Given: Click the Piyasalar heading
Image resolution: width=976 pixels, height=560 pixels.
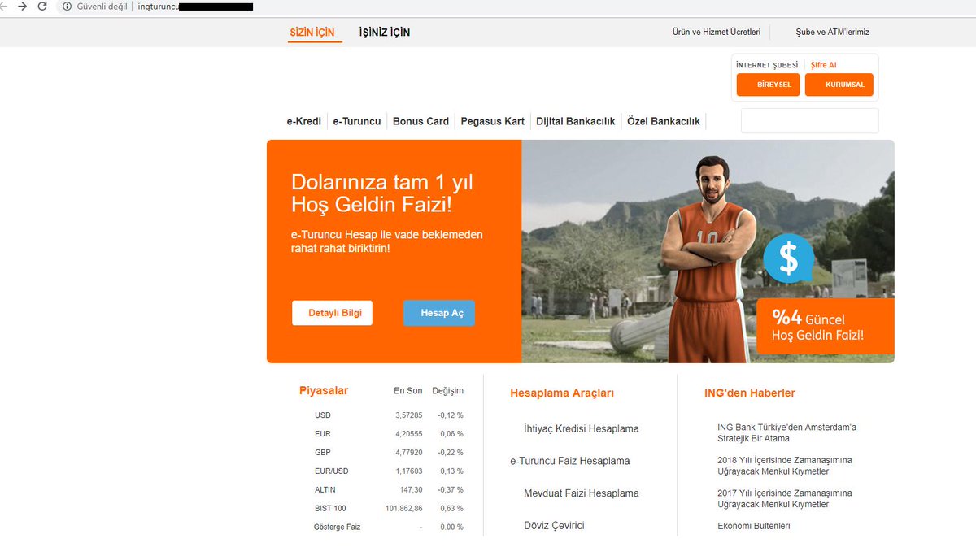Looking at the screenshot, I should pos(324,390).
